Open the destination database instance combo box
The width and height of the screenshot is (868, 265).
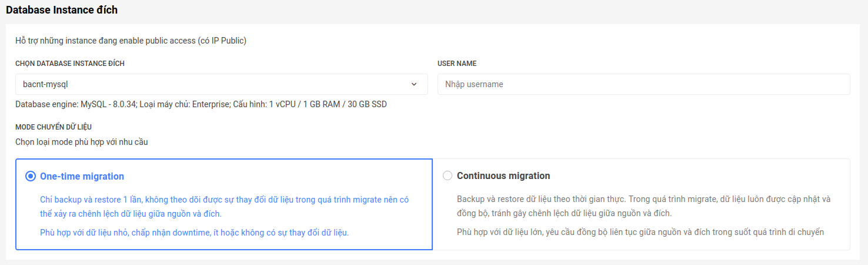(222, 84)
